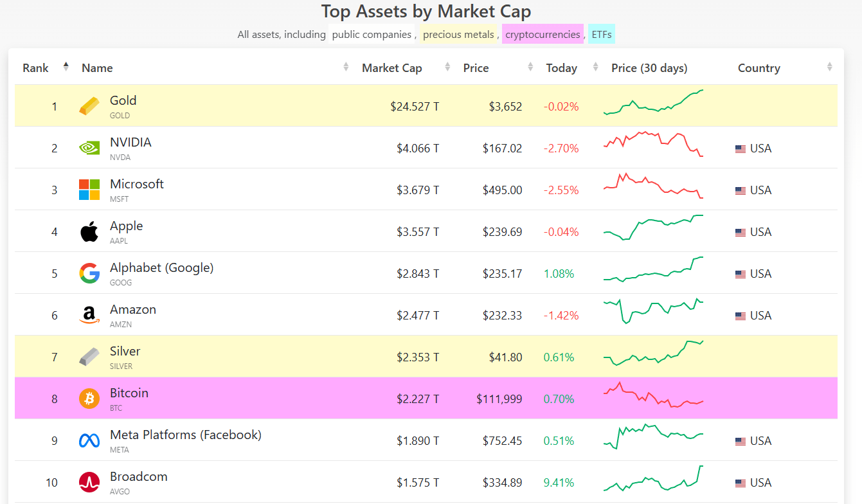Viewport: 862px width, 504px height.
Task: Open the Alphabet (Google) name link
Action: click(161, 268)
